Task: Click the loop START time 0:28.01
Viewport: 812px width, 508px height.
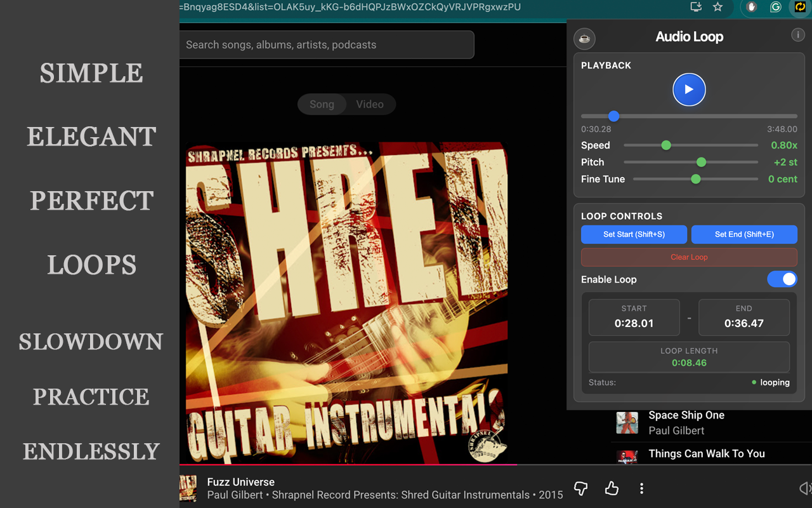Action: pos(634,323)
